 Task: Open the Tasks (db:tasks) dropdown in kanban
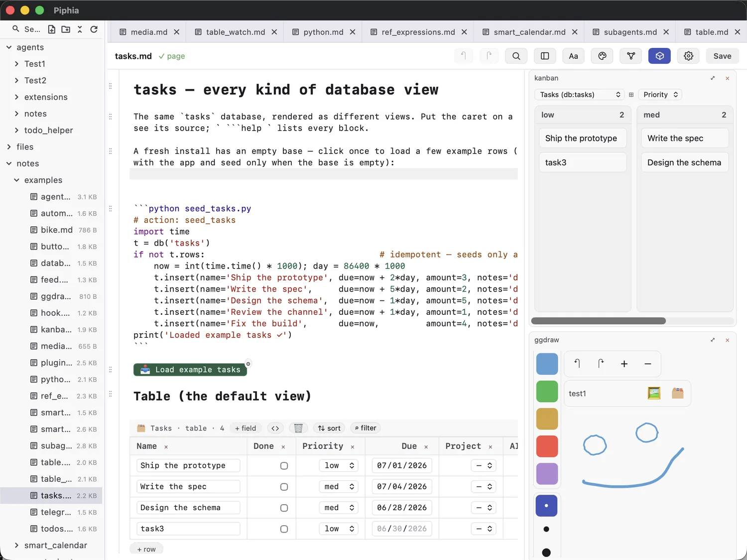[580, 95]
